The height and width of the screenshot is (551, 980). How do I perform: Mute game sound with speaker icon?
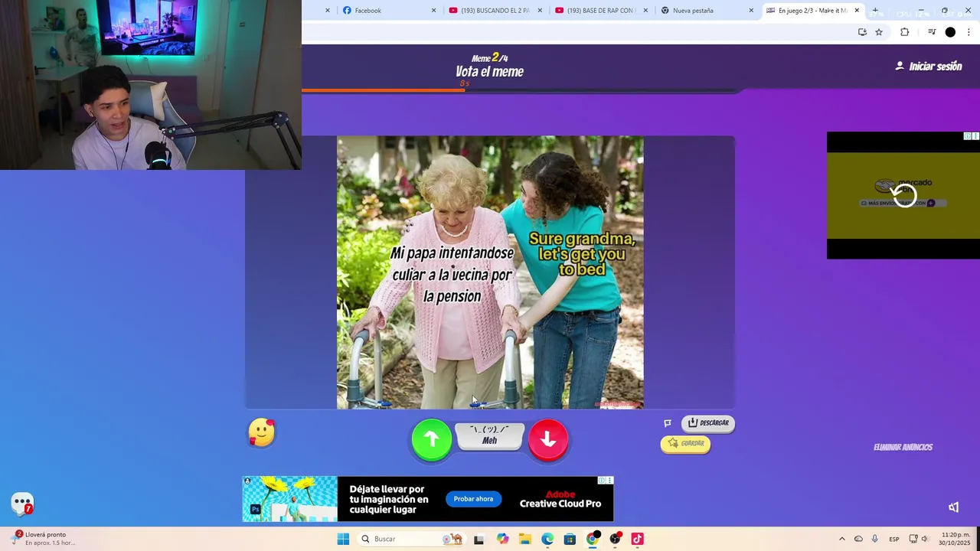[954, 507]
